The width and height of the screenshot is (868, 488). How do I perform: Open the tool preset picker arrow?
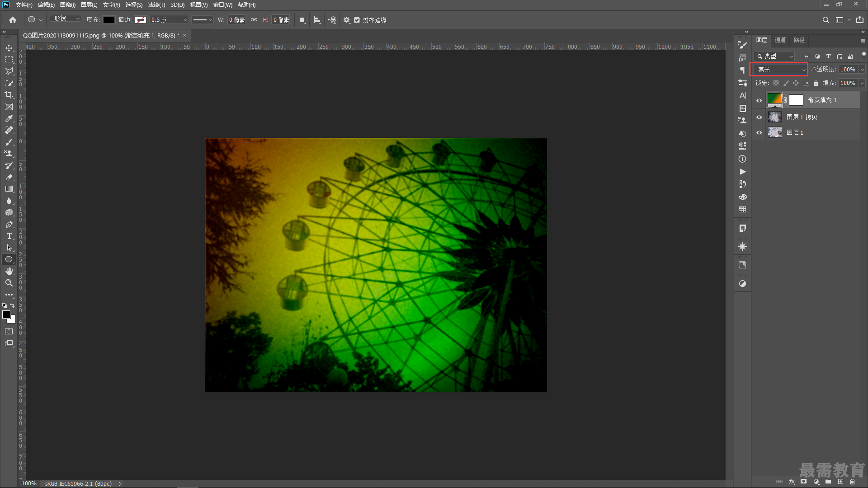tap(41, 20)
